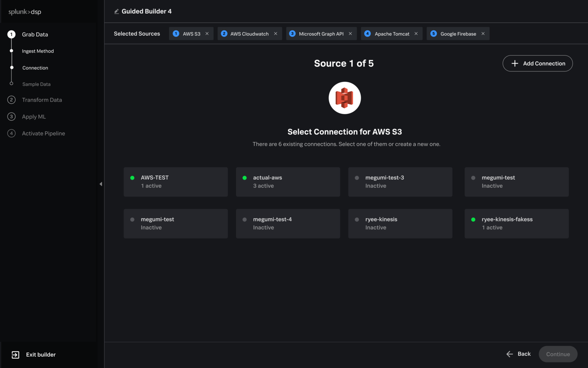
Task: Choose ryee-kinesis connection card
Action: coord(400,224)
